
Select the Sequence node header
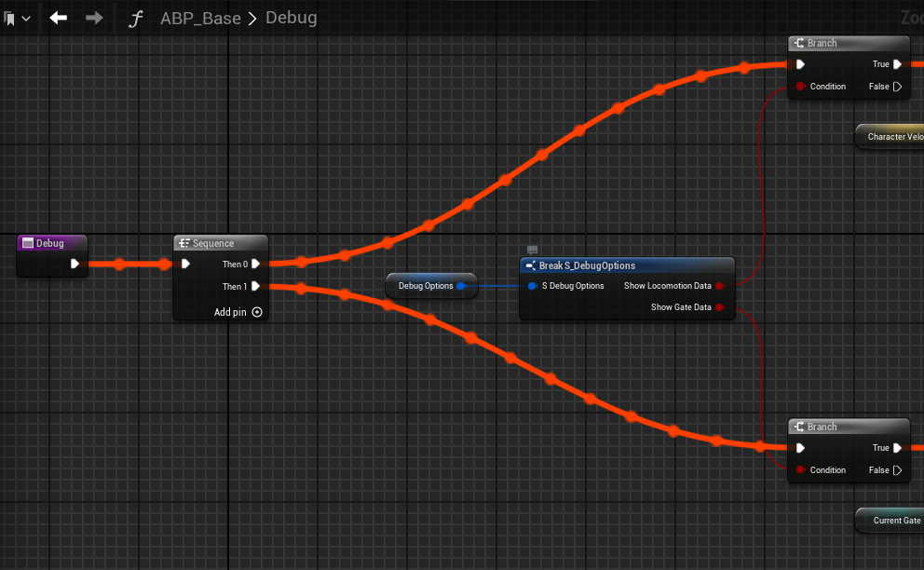point(221,243)
